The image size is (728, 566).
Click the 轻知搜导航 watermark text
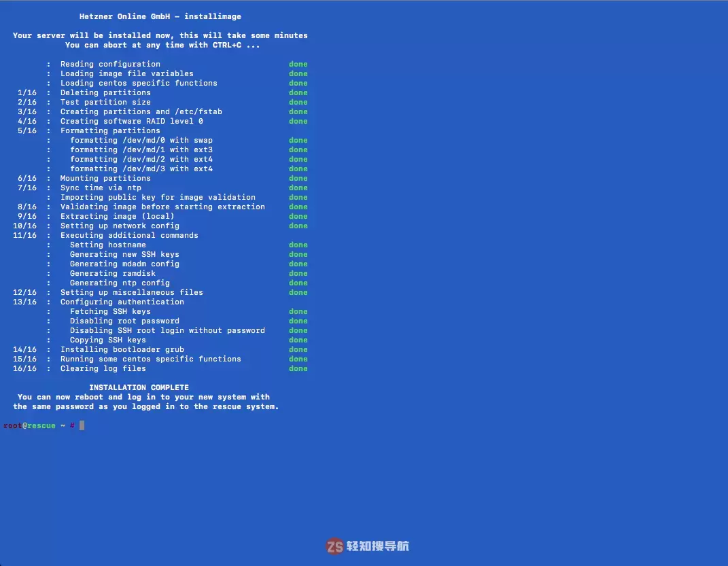click(378, 546)
